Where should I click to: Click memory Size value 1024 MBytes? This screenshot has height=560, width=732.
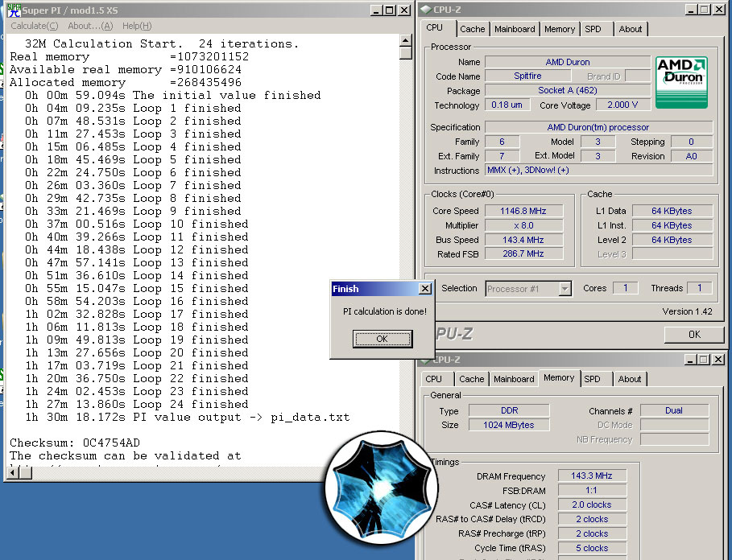click(x=509, y=425)
